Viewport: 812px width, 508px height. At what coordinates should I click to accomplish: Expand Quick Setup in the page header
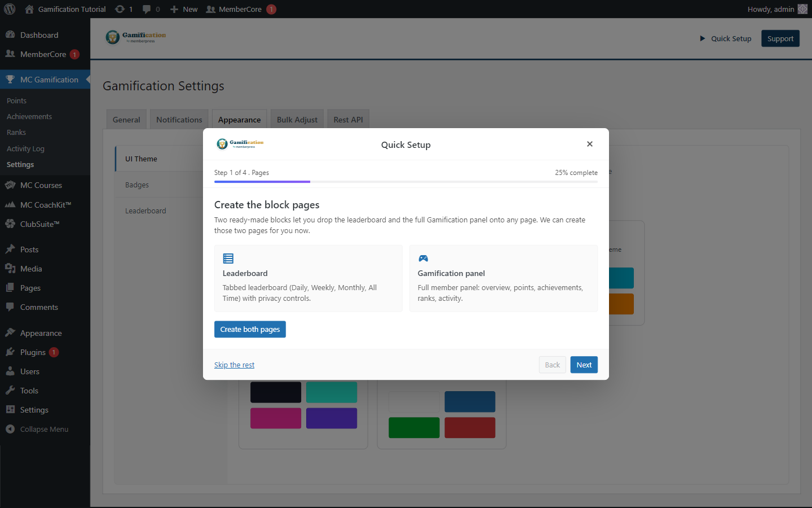726,38
